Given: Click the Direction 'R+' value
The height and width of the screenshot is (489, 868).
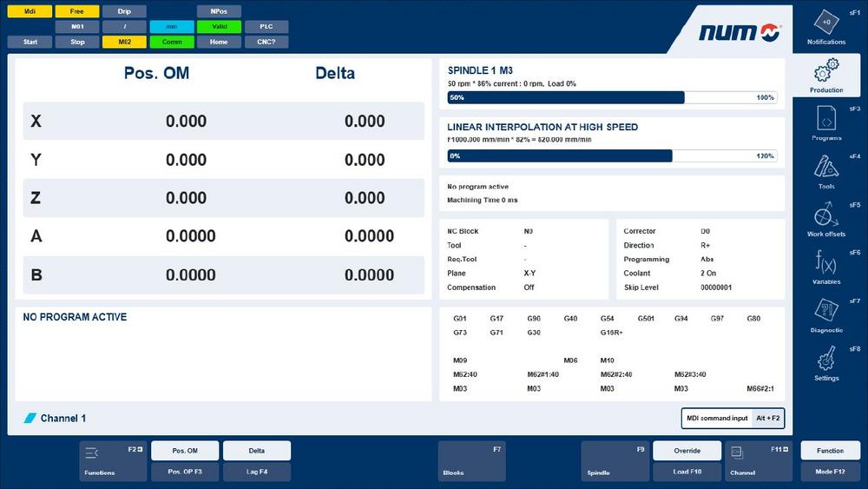Looking at the screenshot, I should 705,245.
